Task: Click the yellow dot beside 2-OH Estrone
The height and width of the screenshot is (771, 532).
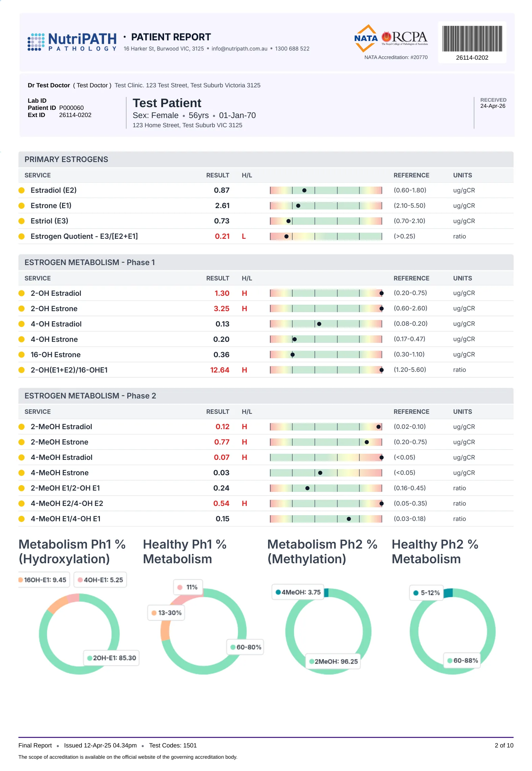Action: (x=21, y=309)
